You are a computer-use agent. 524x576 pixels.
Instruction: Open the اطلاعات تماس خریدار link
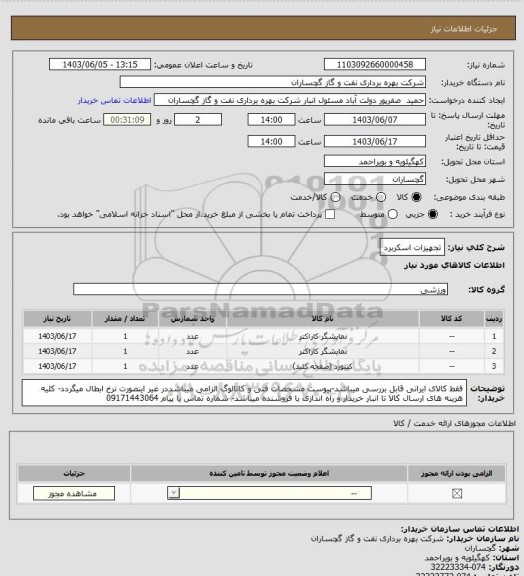[x=114, y=100]
